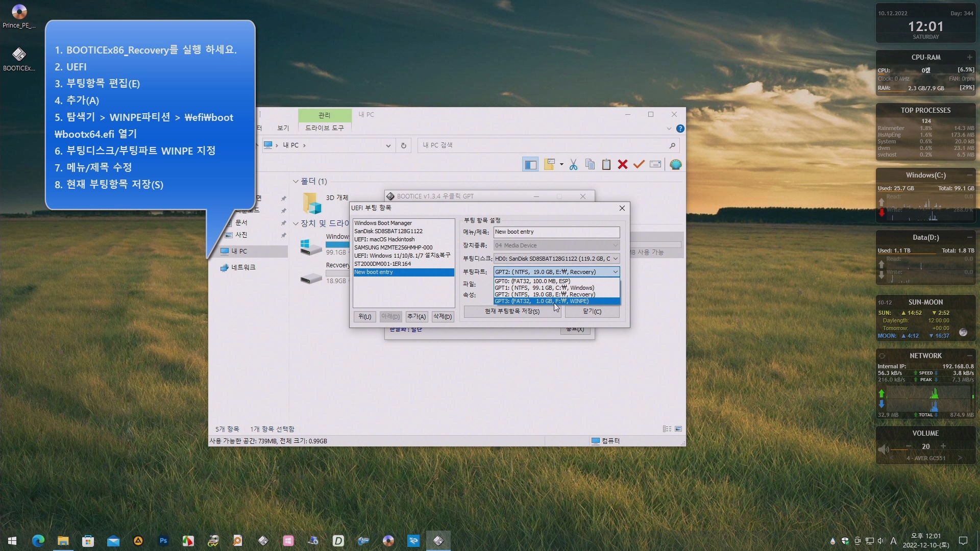Toggle the preview pane icon in Explorer toolbar
The image size is (980, 551).
coord(530,164)
